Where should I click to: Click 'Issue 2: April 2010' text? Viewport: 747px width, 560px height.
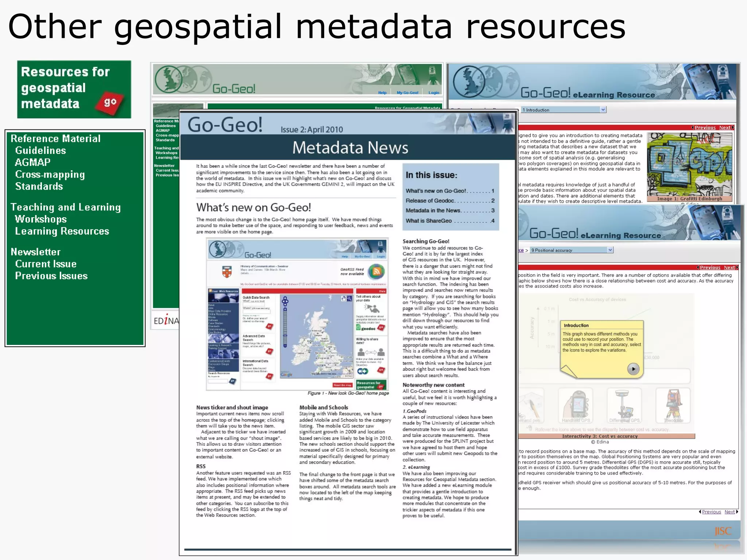pyautogui.click(x=311, y=129)
